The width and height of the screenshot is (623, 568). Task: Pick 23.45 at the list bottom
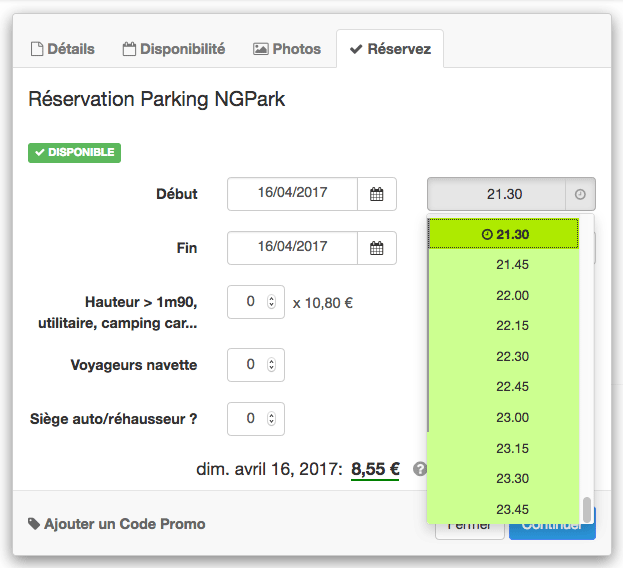pos(503,509)
